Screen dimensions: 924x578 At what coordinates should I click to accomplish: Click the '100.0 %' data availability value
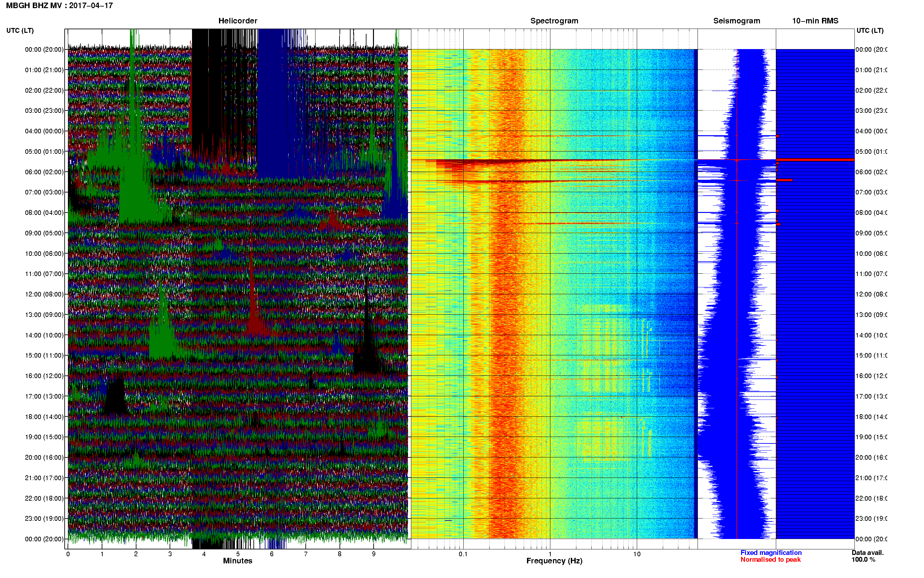pos(863,560)
